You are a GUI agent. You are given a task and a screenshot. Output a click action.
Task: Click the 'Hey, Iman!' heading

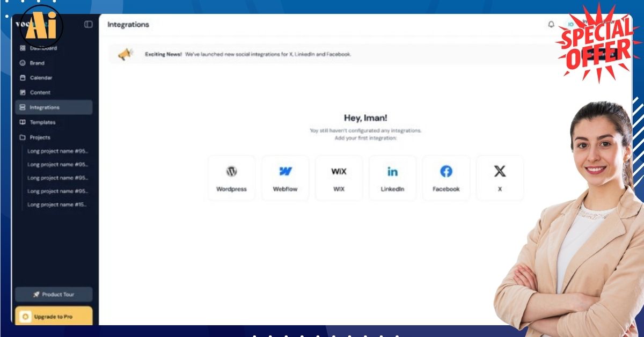[365, 118]
